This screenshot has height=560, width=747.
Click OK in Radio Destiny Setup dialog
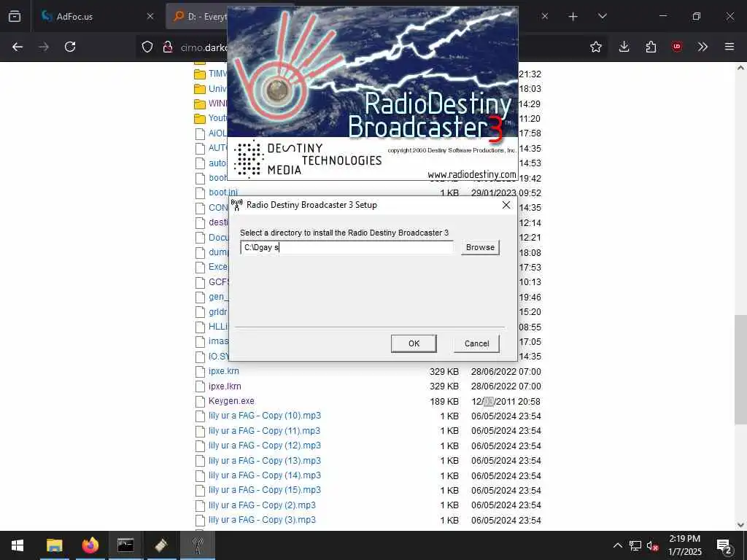(x=414, y=343)
